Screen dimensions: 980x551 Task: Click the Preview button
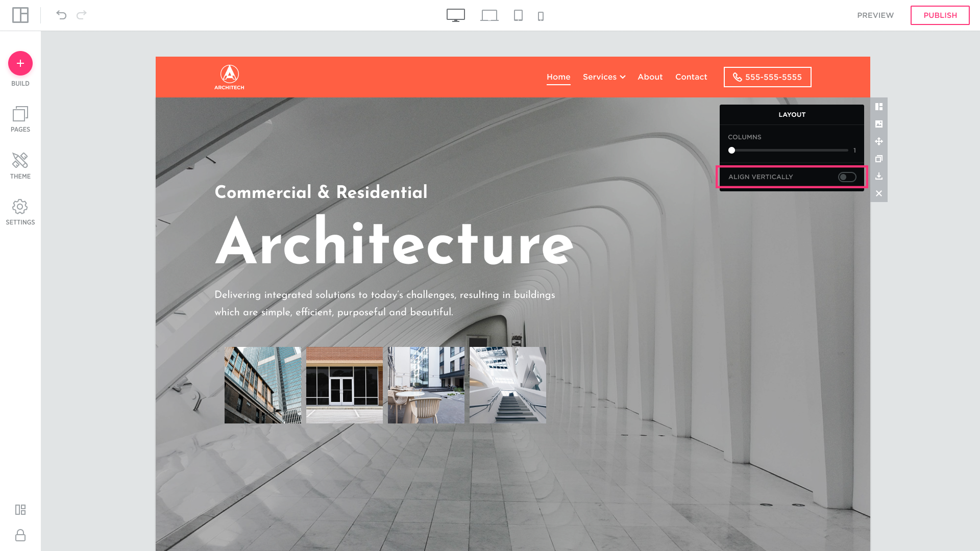click(875, 15)
